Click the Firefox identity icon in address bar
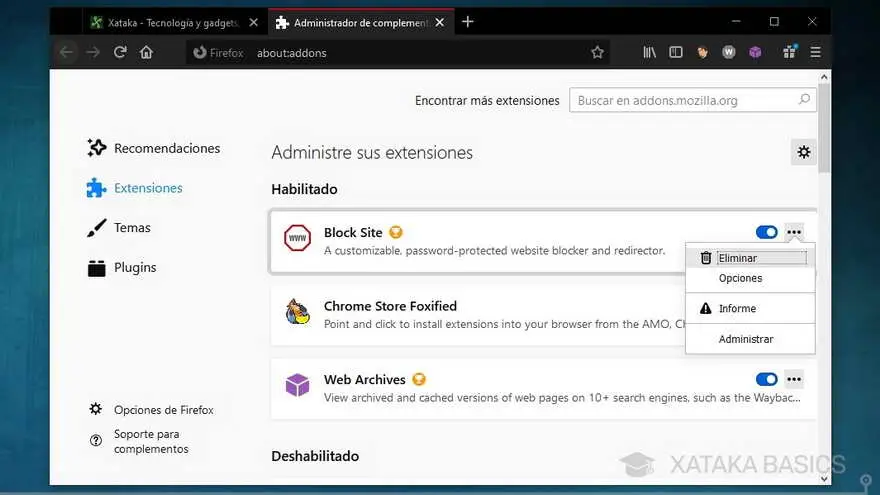 click(200, 53)
